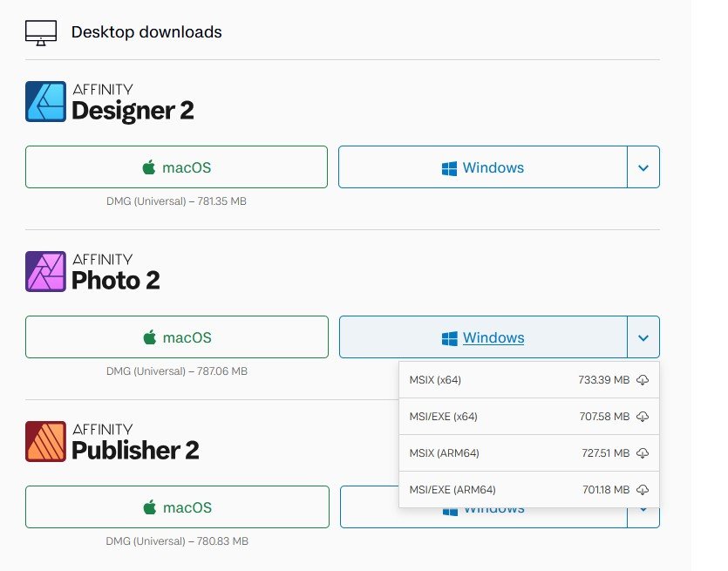Click the Photo 2 Windows download button
The height and width of the screenshot is (571, 728).
483,337
